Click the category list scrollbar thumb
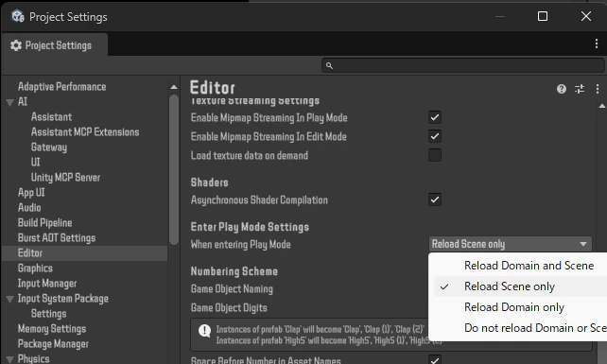The image size is (607, 364). (x=174, y=169)
